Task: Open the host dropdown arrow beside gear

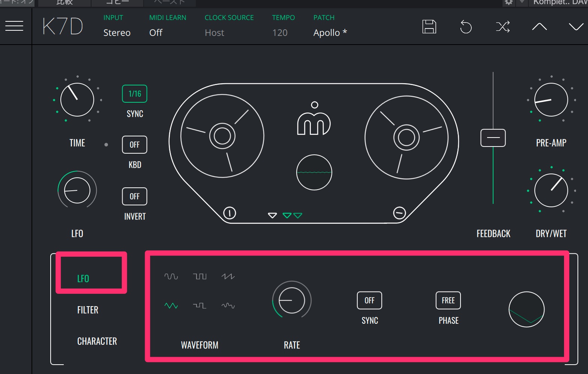Action: click(522, 2)
